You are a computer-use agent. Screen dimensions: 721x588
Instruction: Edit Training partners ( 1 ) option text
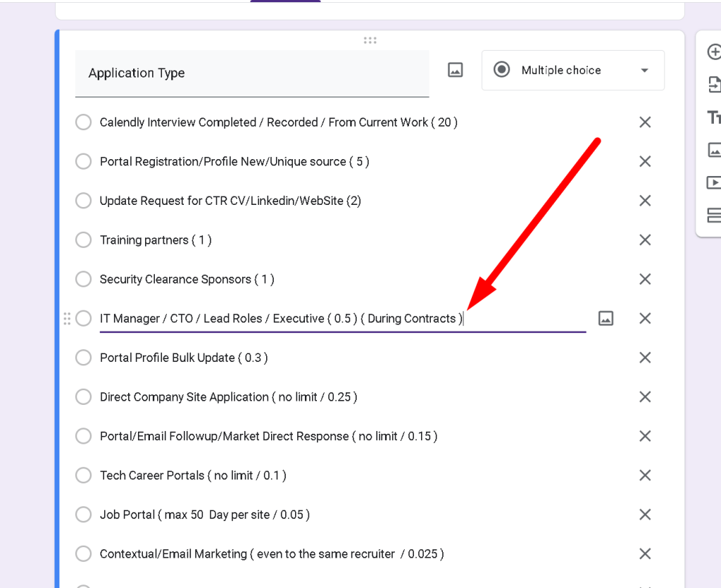[156, 240]
